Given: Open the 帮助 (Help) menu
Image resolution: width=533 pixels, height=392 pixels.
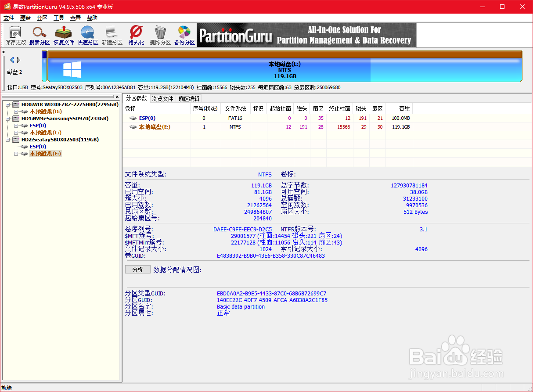Looking at the screenshot, I should (92, 18).
